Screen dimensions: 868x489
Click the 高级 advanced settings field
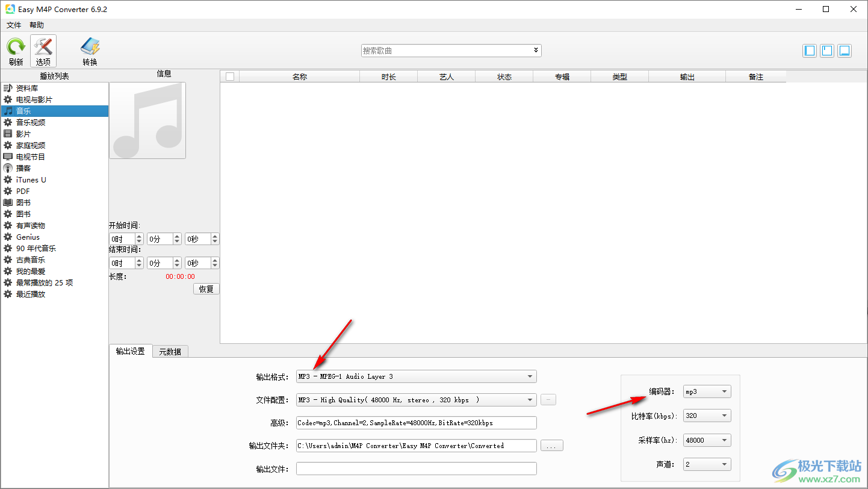coord(416,423)
